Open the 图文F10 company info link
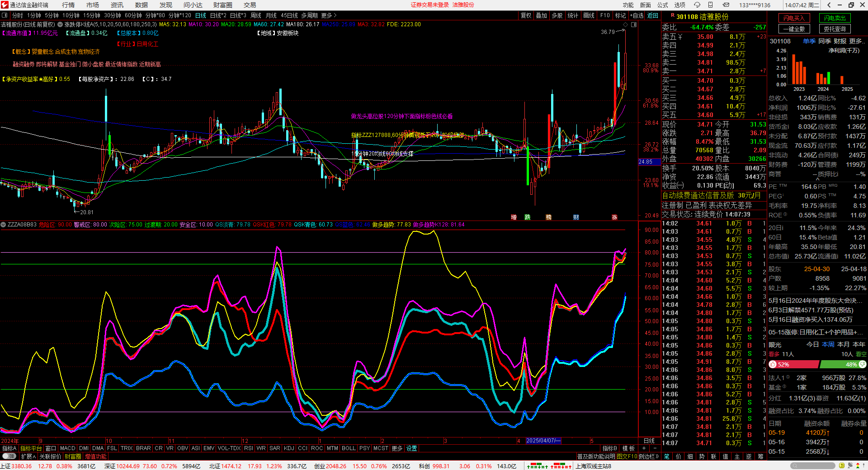 coord(627,456)
